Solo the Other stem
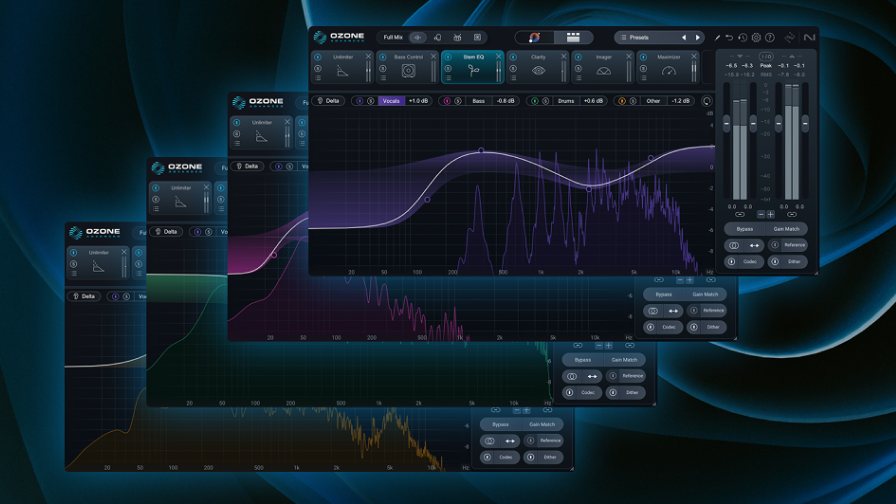896x504 pixels. 633,101
